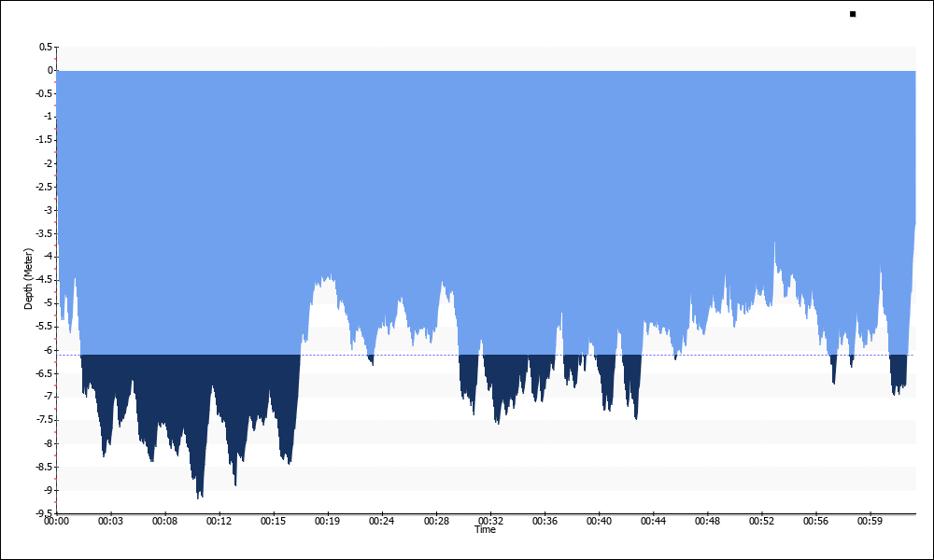Select the 'Time' x-axis title
Image resolution: width=934 pixels, height=560 pixels.
pyautogui.click(x=485, y=529)
